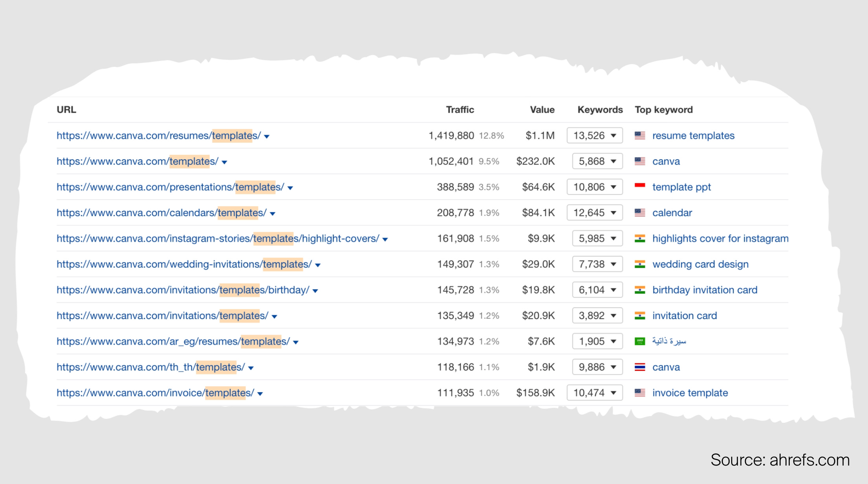Open the canva.com/invitations/templates/ URL link

click(162, 316)
